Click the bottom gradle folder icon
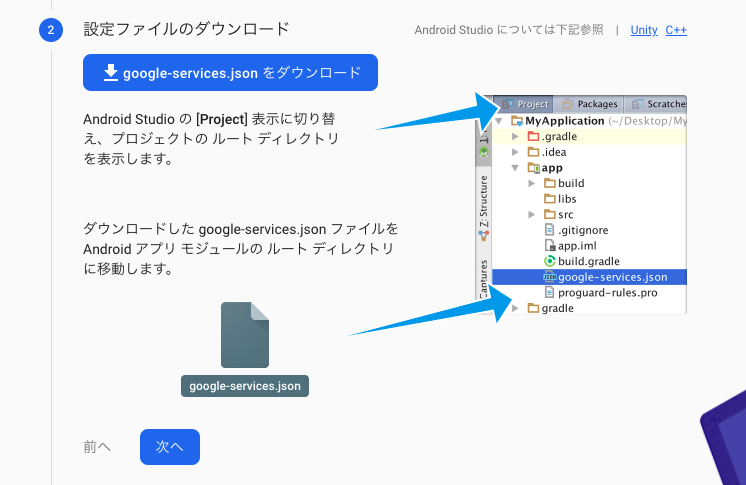The width and height of the screenshot is (746, 485). click(533, 308)
